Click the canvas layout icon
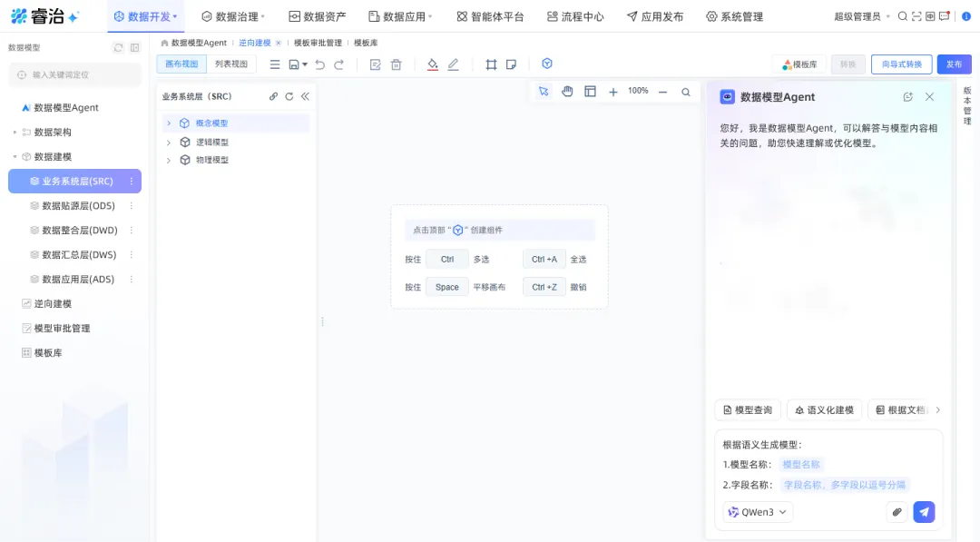Screen dimensions: 980x542 point(590,92)
